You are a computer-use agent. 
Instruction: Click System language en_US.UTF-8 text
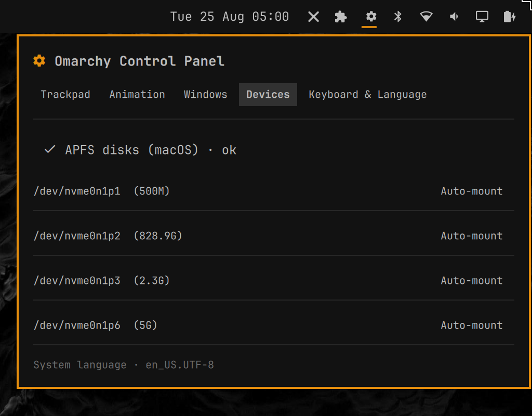point(124,365)
